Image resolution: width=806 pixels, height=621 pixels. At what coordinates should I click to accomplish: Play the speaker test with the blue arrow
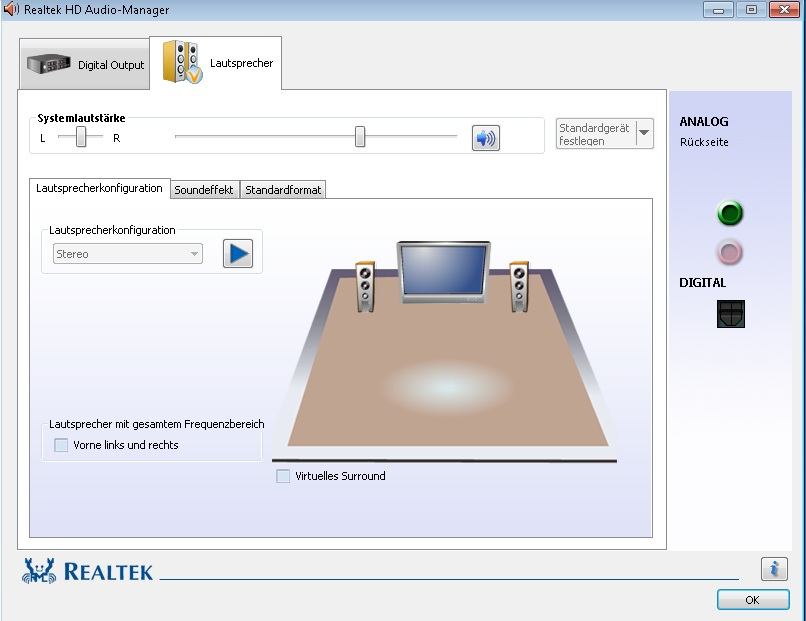[x=237, y=253]
